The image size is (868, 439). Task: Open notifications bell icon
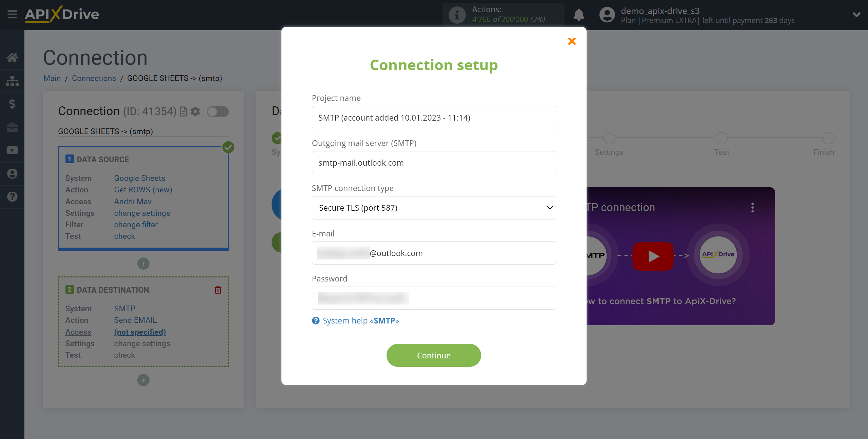pyautogui.click(x=579, y=15)
